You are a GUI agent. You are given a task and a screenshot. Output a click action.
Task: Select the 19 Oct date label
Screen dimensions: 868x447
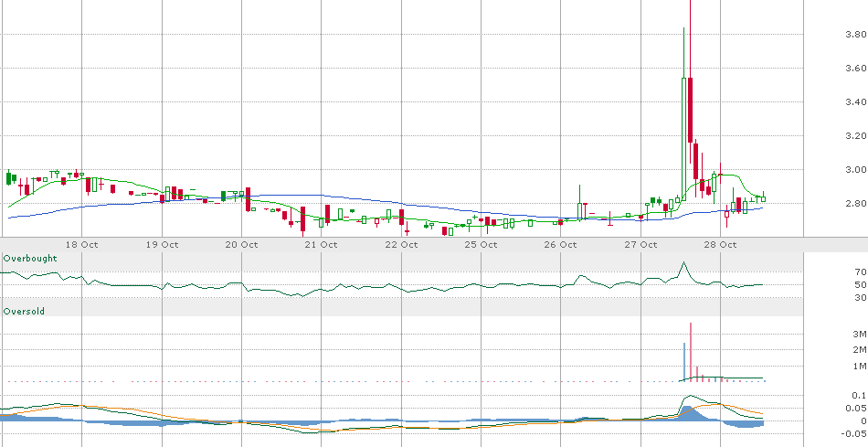coord(163,244)
